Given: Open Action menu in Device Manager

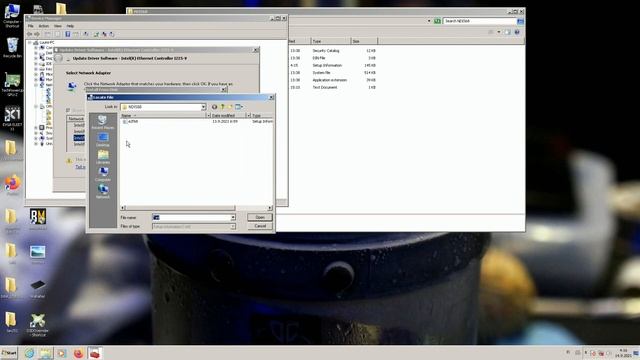Looking at the screenshot, I should (x=43, y=26).
